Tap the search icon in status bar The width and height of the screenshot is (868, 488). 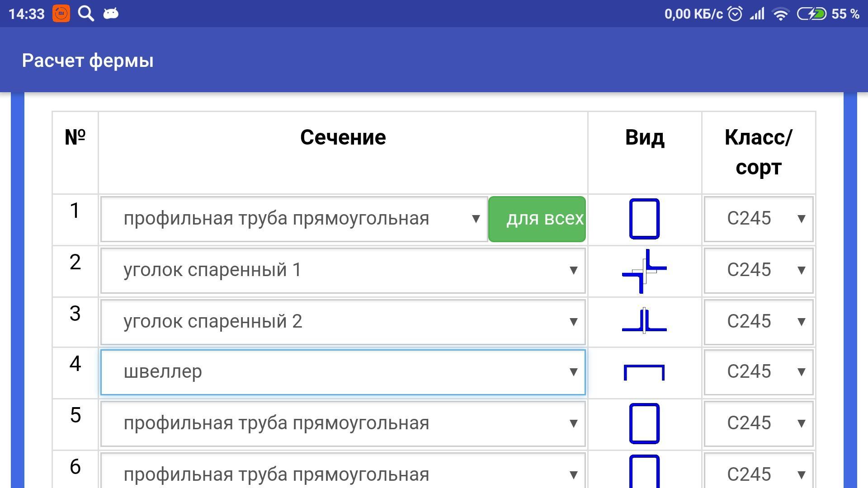tap(86, 14)
